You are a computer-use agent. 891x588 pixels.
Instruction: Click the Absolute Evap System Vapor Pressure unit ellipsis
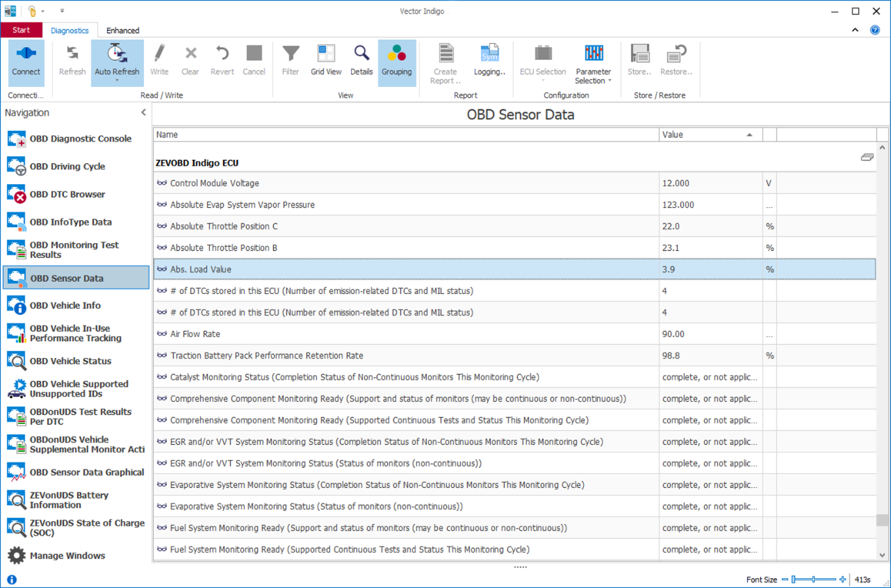coord(769,205)
